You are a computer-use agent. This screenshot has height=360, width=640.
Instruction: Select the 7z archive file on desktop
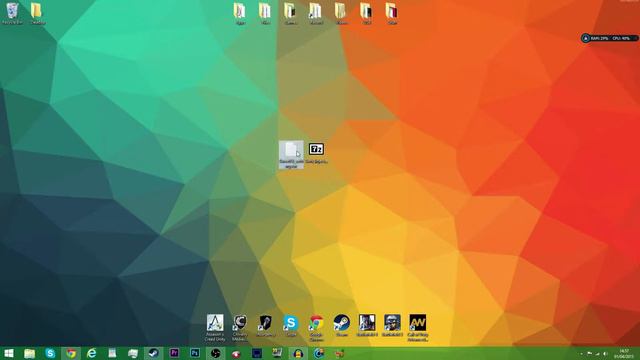pyautogui.click(x=316, y=153)
